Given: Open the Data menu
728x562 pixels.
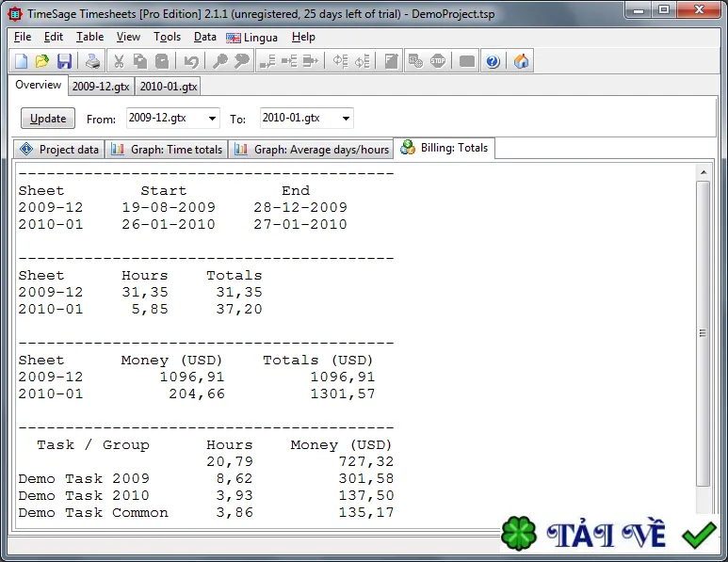Looking at the screenshot, I should click(x=204, y=37).
